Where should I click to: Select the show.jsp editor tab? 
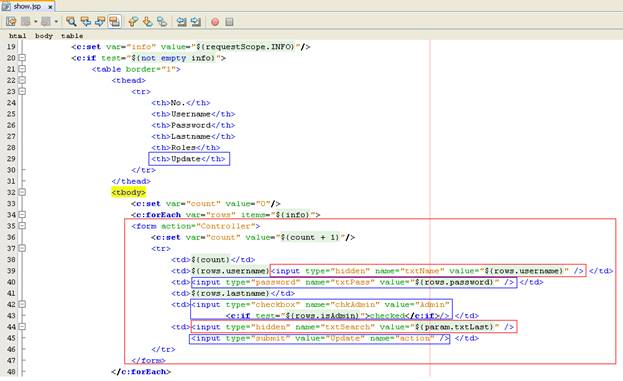pos(27,6)
